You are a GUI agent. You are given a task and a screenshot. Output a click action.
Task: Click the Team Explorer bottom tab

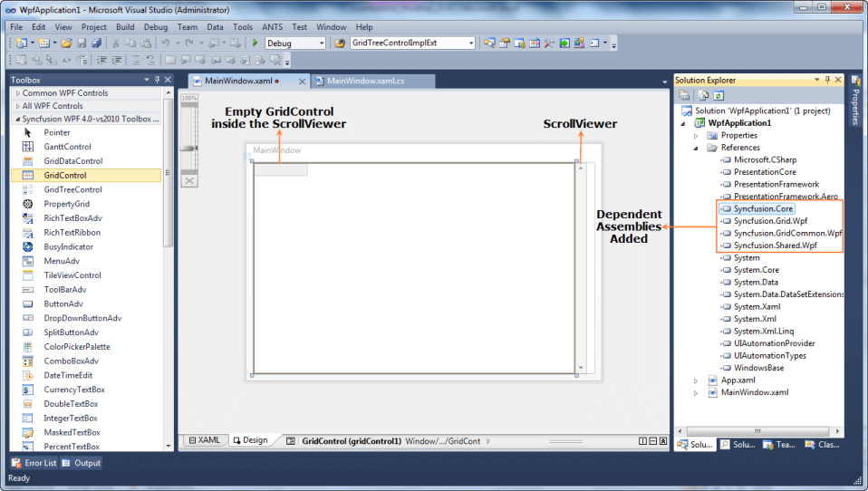[x=779, y=445]
